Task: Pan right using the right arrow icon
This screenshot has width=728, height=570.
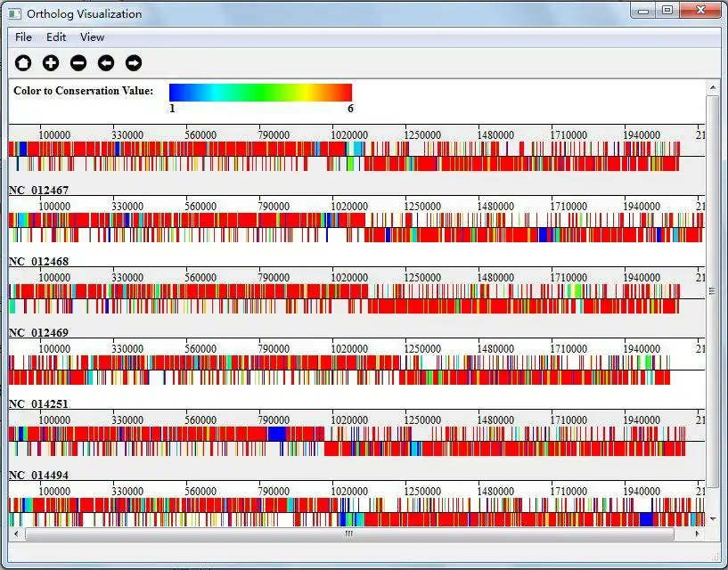Action: [x=134, y=62]
